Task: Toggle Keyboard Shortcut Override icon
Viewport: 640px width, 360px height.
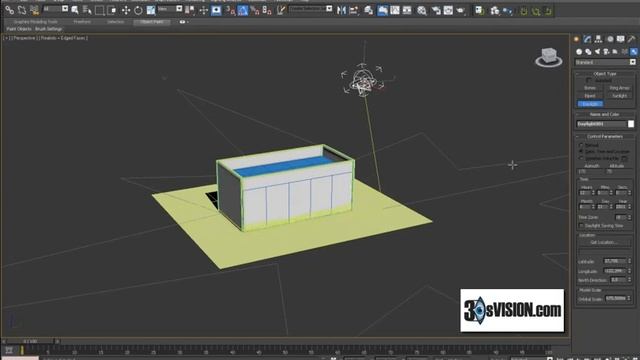Action: [216, 10]
